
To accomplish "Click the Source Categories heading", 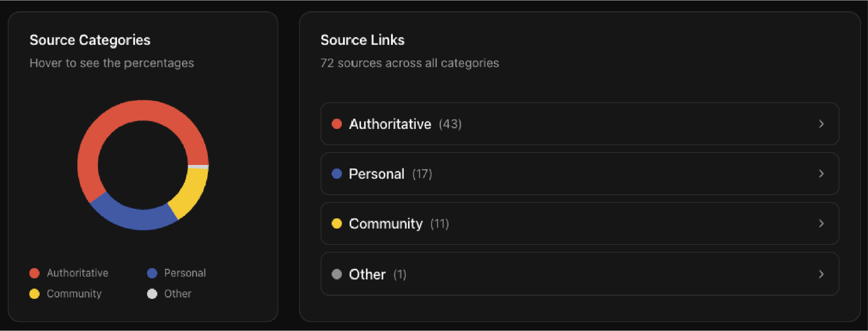I will point(90,40).
